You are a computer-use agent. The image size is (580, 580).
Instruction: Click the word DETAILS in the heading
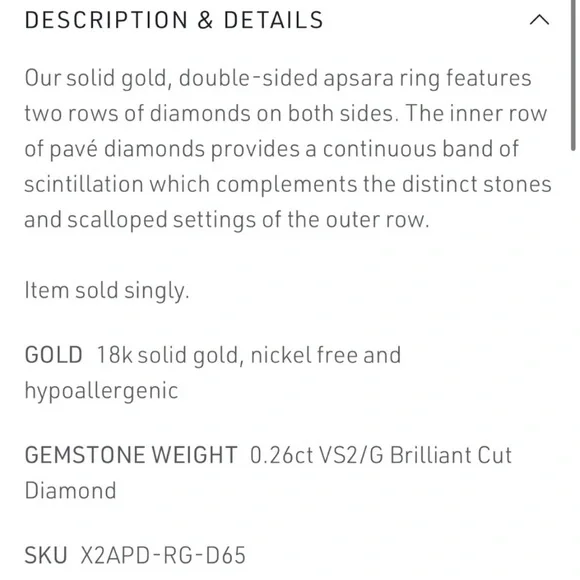(274, 20)
